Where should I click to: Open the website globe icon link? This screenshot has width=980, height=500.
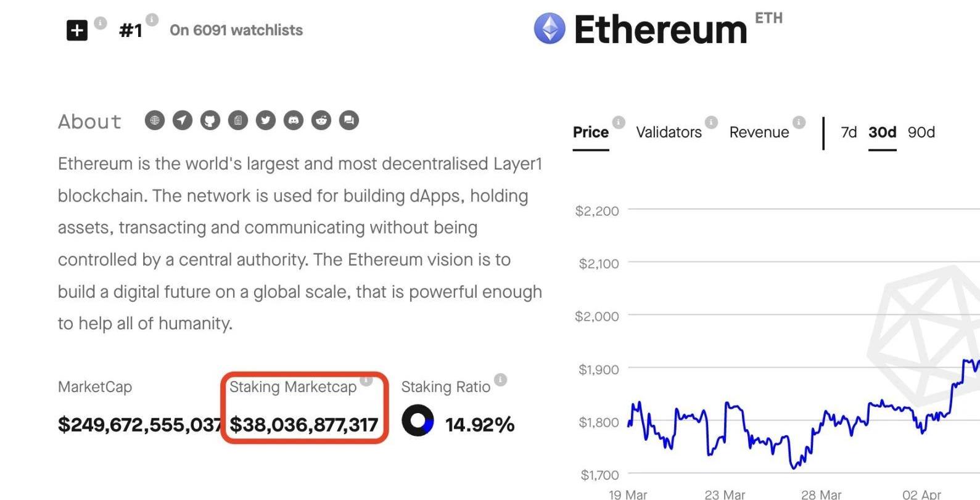click(155, 120)
